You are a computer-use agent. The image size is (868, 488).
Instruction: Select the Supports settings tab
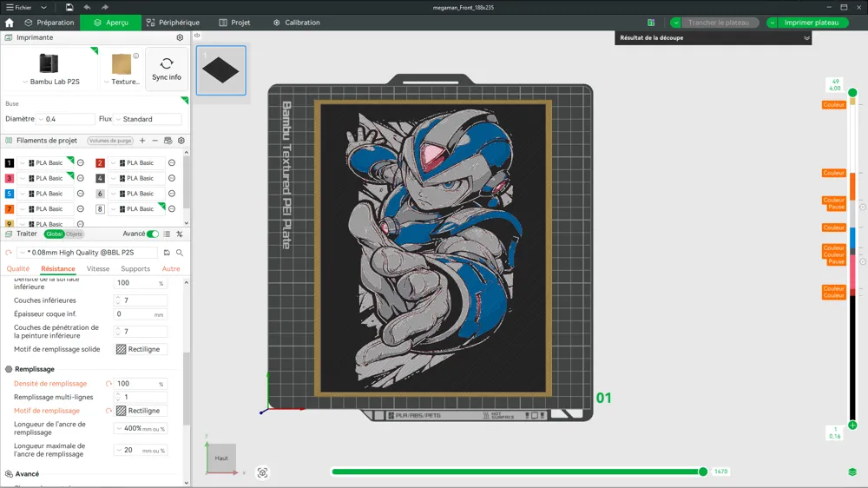pos(135,268)
